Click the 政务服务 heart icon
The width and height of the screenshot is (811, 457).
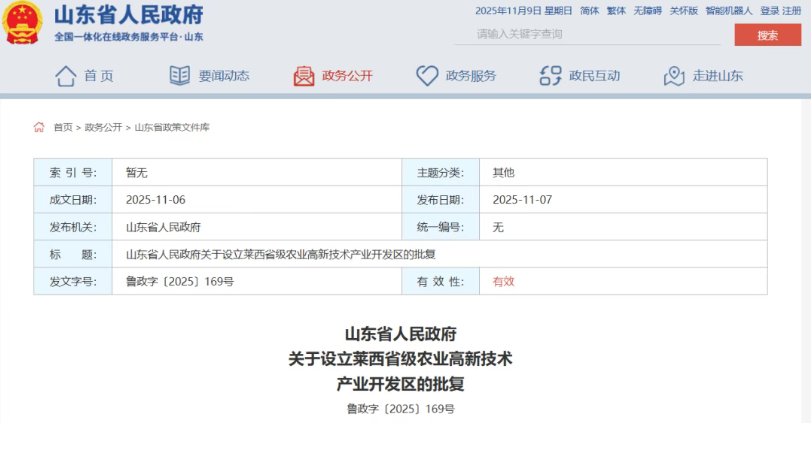tap(427, 76)
